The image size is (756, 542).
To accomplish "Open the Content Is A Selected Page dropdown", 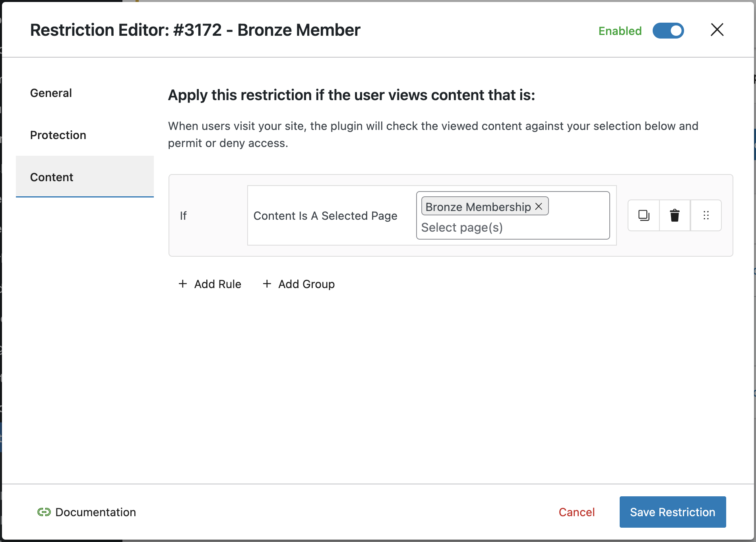I will (x=325, y=216).
